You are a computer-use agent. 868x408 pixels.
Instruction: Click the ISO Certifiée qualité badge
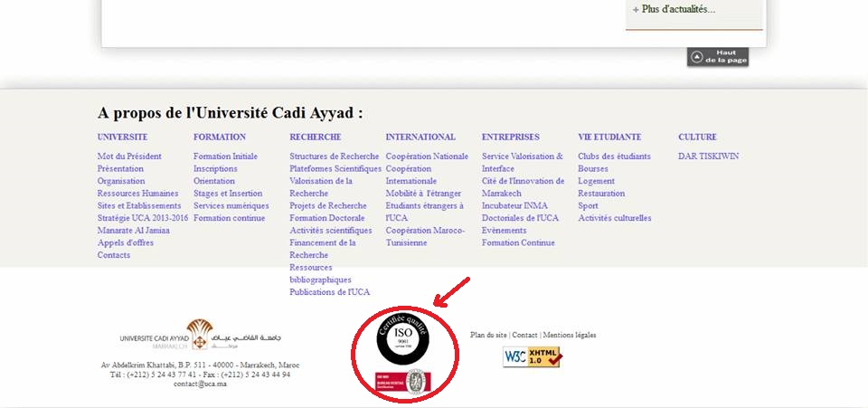(403, 337)
